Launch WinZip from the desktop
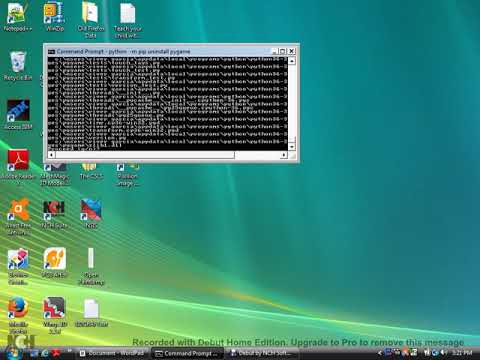Viewport: 480px width, 360px height. [x=54, y=17]
